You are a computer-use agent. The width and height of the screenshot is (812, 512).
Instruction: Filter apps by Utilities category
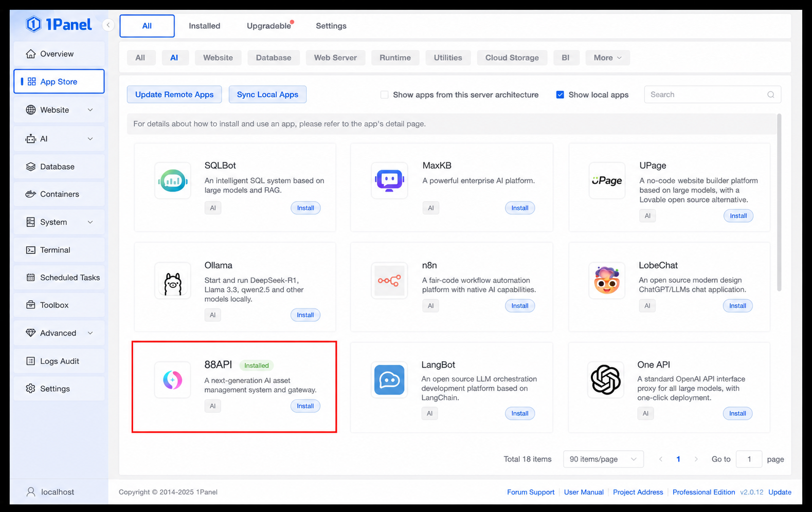coord(448,58)
